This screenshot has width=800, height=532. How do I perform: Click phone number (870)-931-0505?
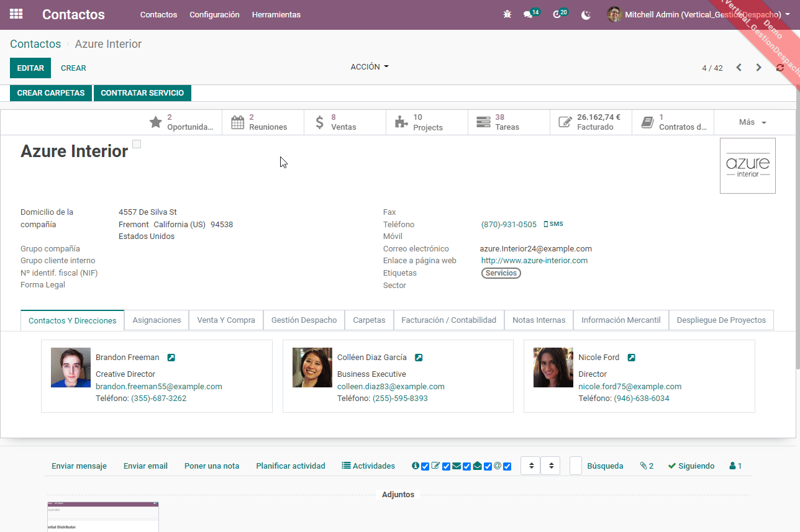pos(509,225)
